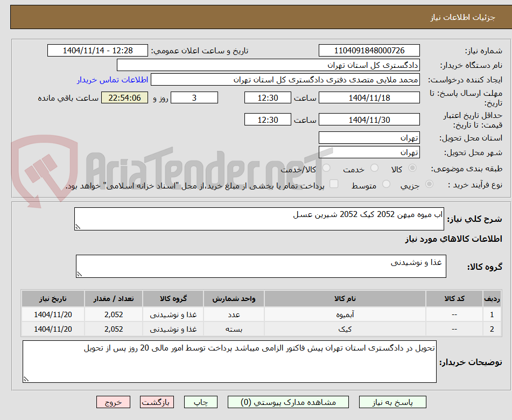Image resolution: width=512 pixels, height=420 pixels.
Task: Click the تاریخ نیاز column header
Action: 53,298
